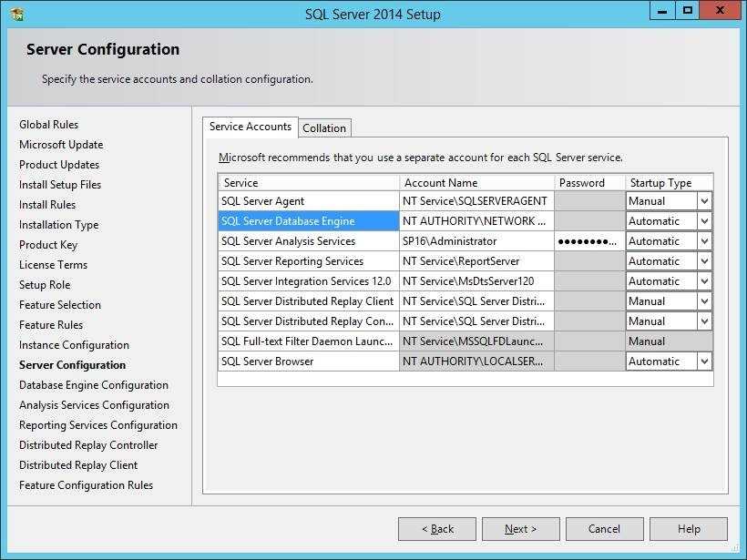Viewport: 747px width, 560px height.
Task: Select the SQL Server Browser service row
Action: point(308,361)
